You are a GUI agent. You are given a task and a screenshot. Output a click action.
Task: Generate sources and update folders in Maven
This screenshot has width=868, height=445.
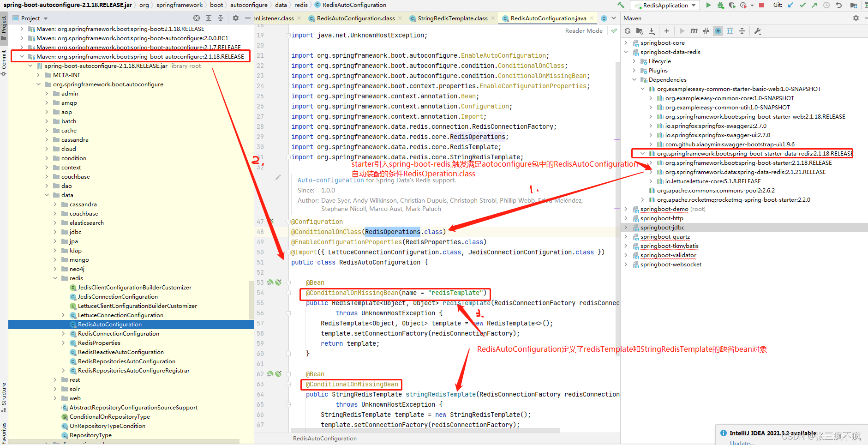pyautogui.click(x=640, y=31)
